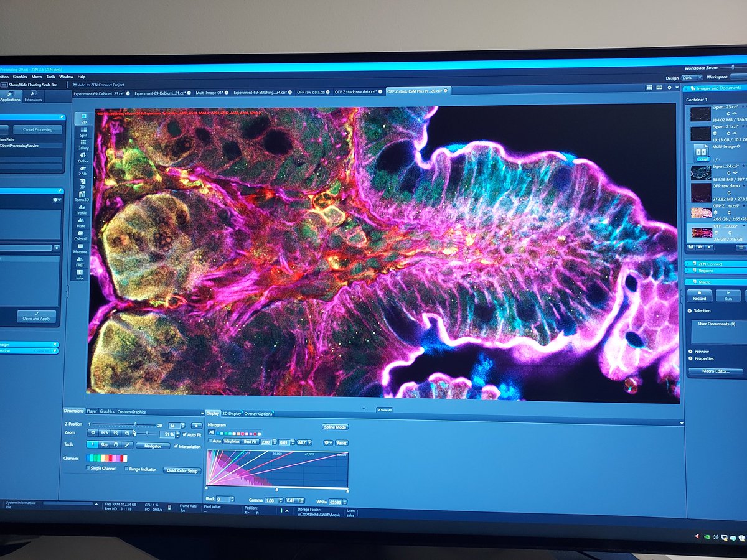Click the fit-to-view zoom icon
The height and width of the screenshot is (560, 747).
tap(92, 432)
